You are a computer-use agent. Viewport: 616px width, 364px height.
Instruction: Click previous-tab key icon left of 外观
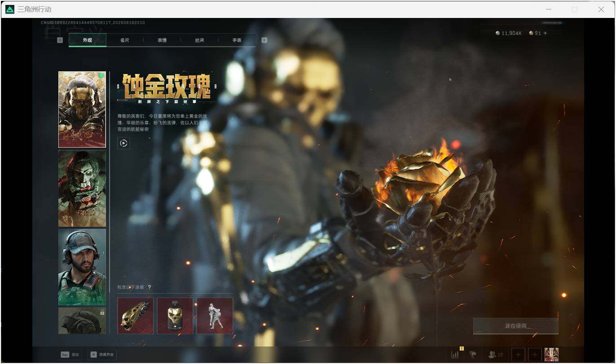click(60, 40)
